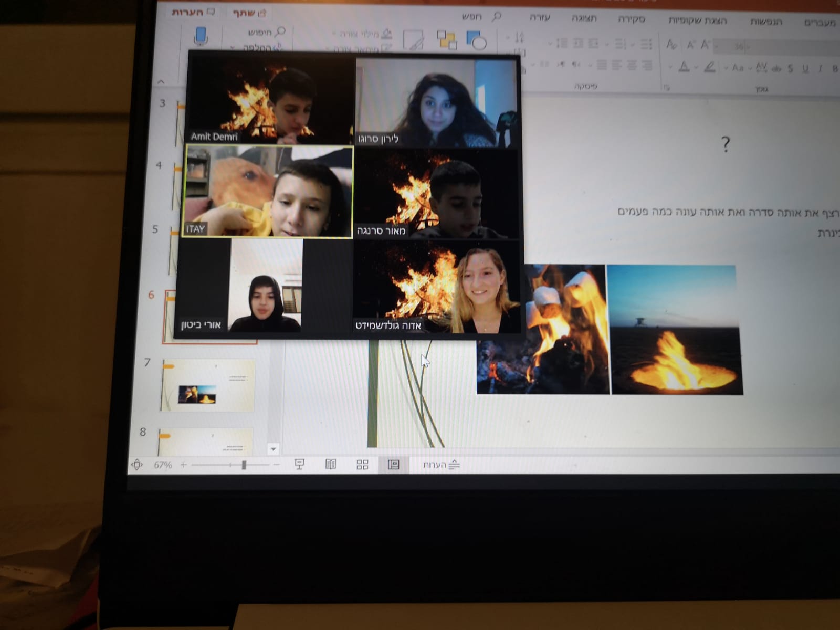
Task: Click the Fit Slide to Window icon
Action: pos(136,465)
